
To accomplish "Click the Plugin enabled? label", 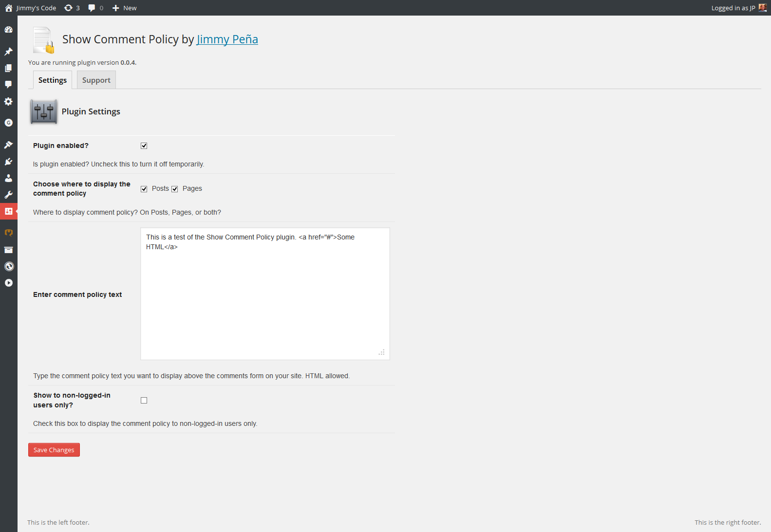I will pyautogui.click(x=61, y=146).
